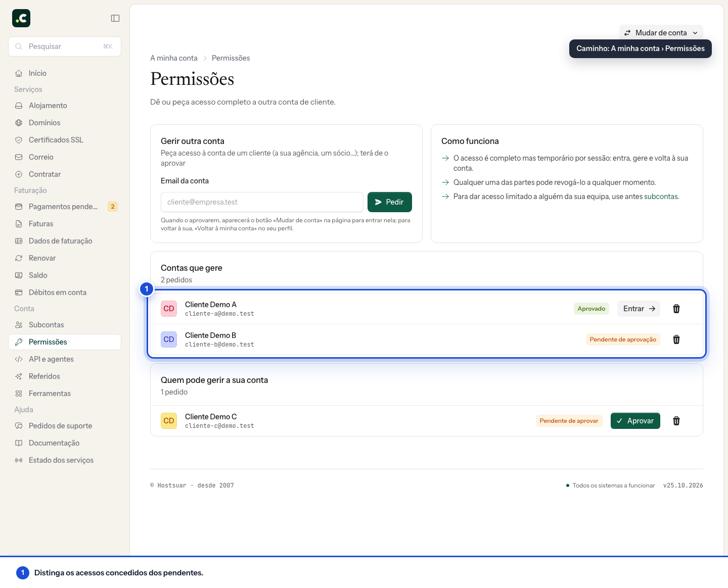Open the Saldo page
This screenshot has width=728, height=588.
(x=65, y=275)
